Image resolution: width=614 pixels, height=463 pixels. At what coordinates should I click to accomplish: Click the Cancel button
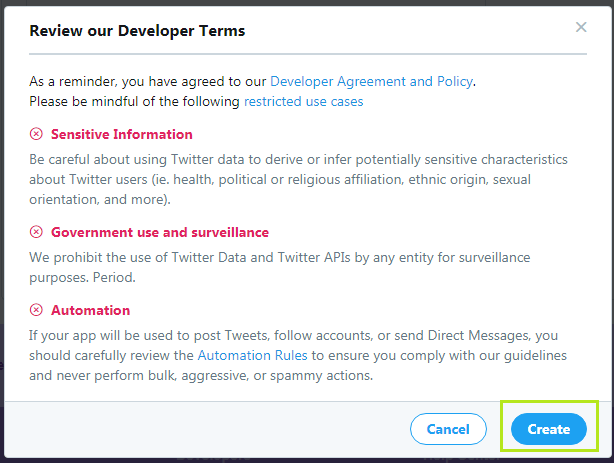pyautogui.click(x=448, y=429)
